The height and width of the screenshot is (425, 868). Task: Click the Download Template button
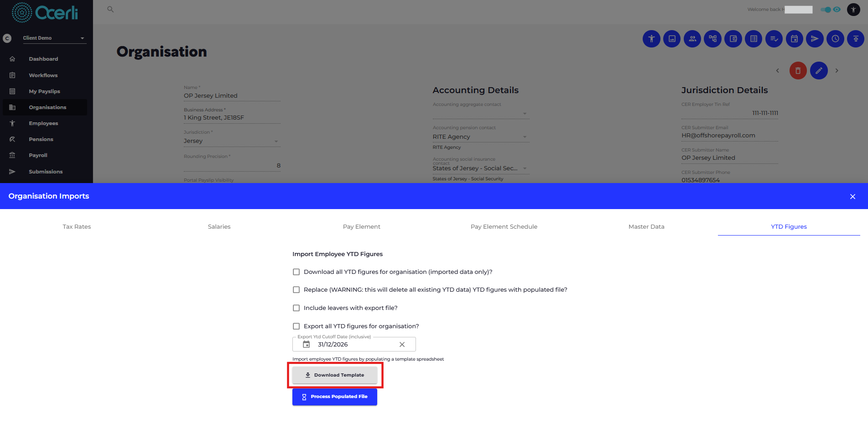click(x=335, y=375)
